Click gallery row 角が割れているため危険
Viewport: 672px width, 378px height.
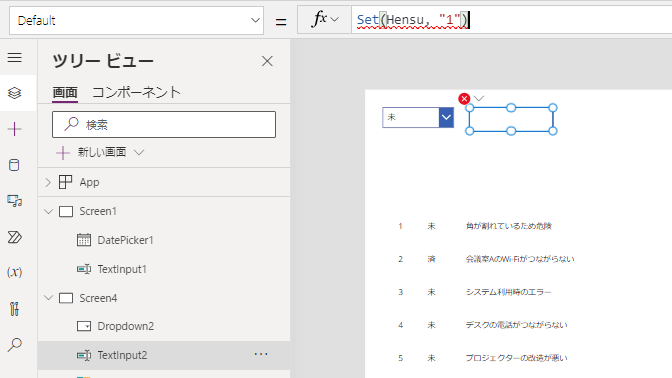509,226
